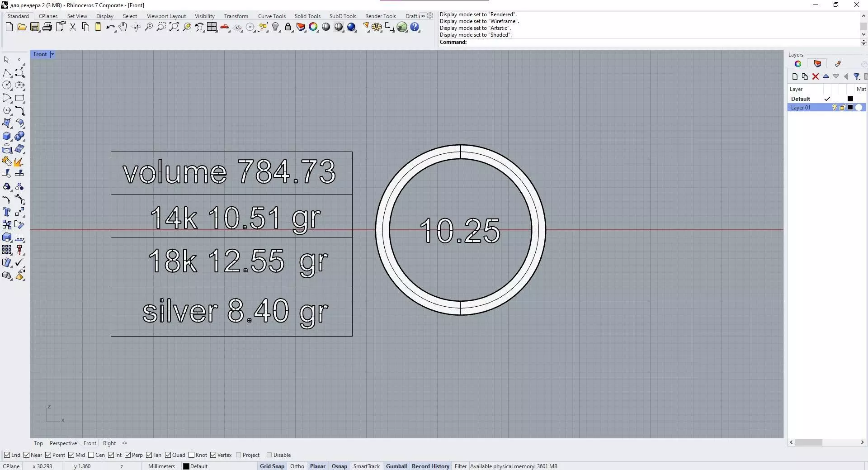Toggle the Vertex osnap checkbox

coord(213,455)
